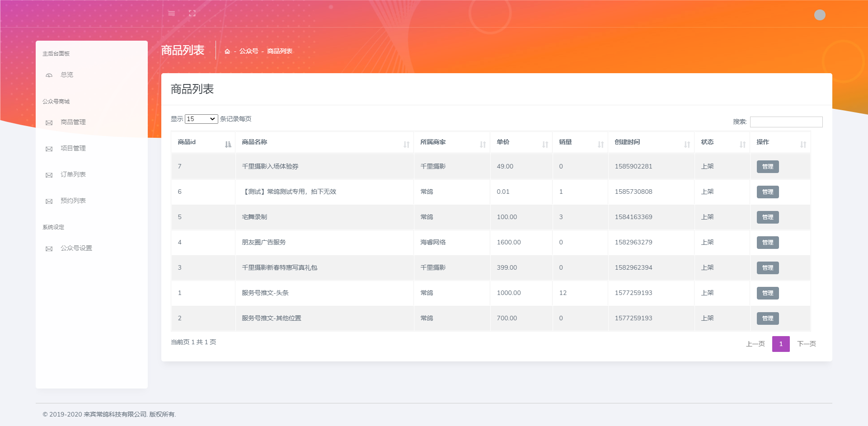Click 公众号 link in breadcrumb
This screenshot has width=868, height=426.
pos(249,51)
